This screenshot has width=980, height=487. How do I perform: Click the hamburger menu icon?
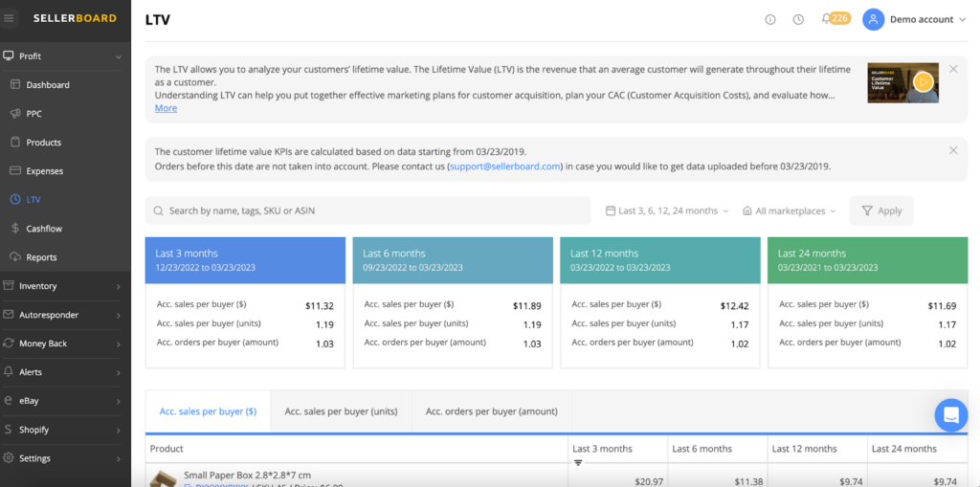click(x=11, y=18)
